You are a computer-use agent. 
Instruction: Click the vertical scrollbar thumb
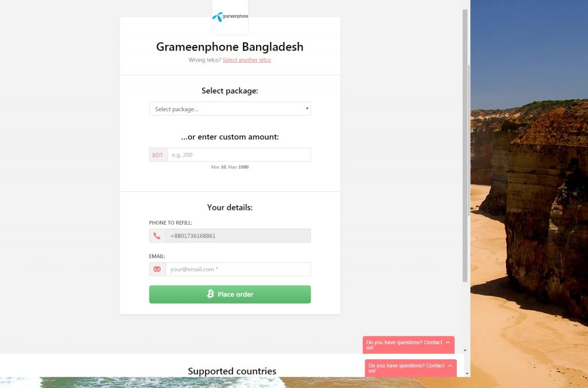(x=465, y=145)
